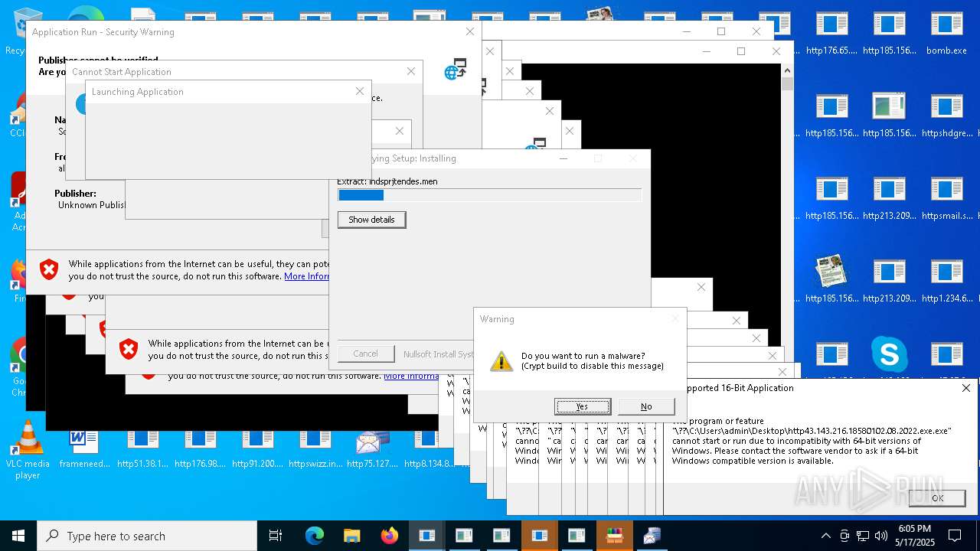
Task: Click the "Publisher:" label in Security Warning
Action: tap(75, 194)
